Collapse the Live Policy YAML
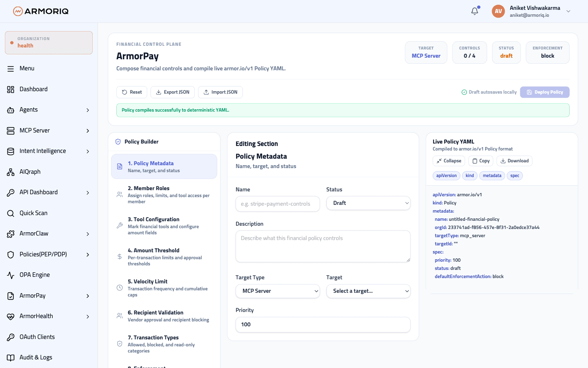Screen dimensions: 588x368 [449, 161]
